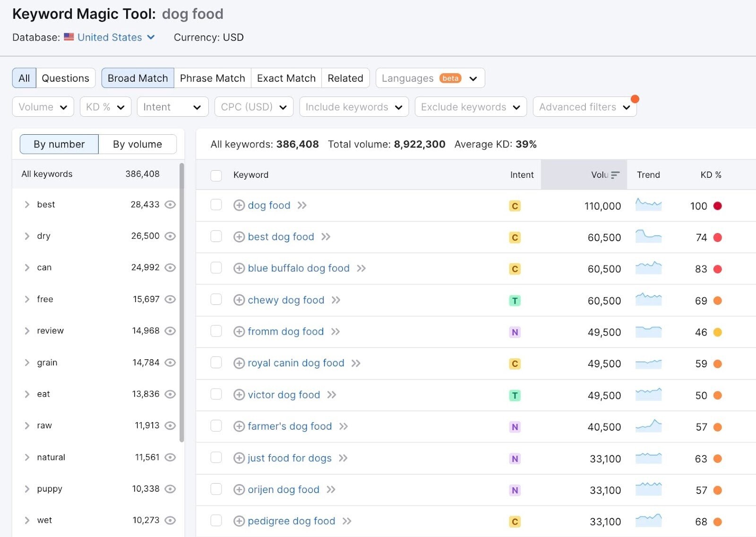Click double-arrow icon after chewy dog food
Image resolution: width=756 pixels, height=537 pixels.
pos(335,300)
